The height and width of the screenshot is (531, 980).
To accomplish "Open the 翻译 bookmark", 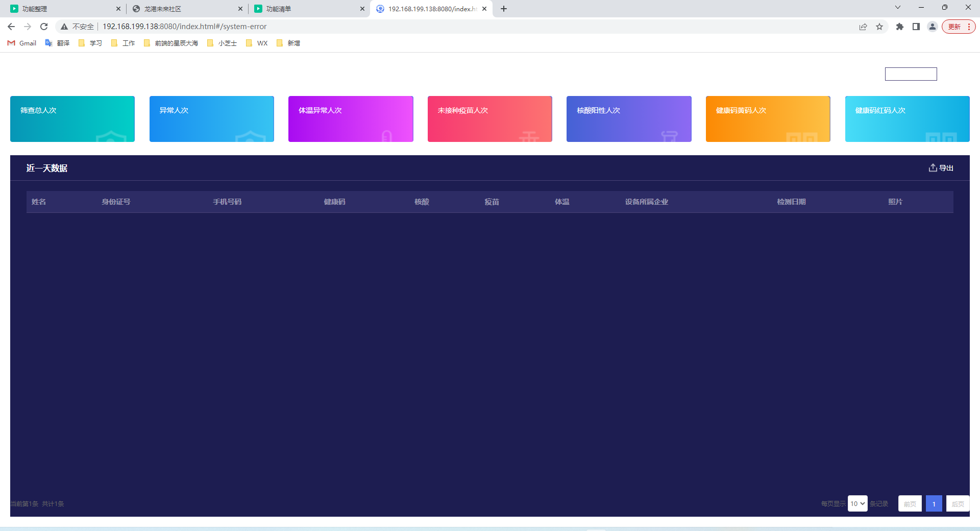I will (x=57, y=43).
